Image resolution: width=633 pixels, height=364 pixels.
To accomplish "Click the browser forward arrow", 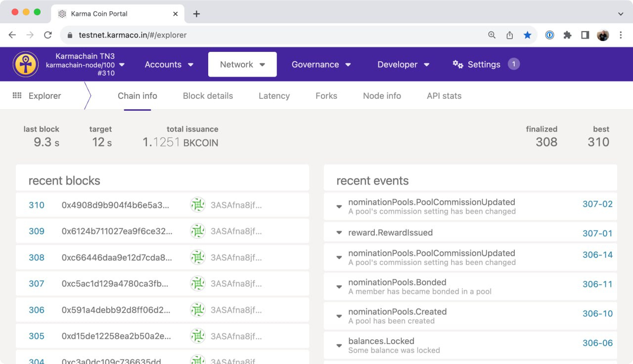I will [30, 35].
